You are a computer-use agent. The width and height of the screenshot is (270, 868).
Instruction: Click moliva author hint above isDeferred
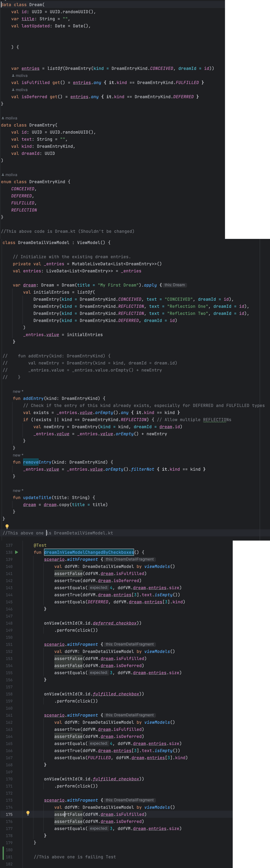click(x=19, y=90)
